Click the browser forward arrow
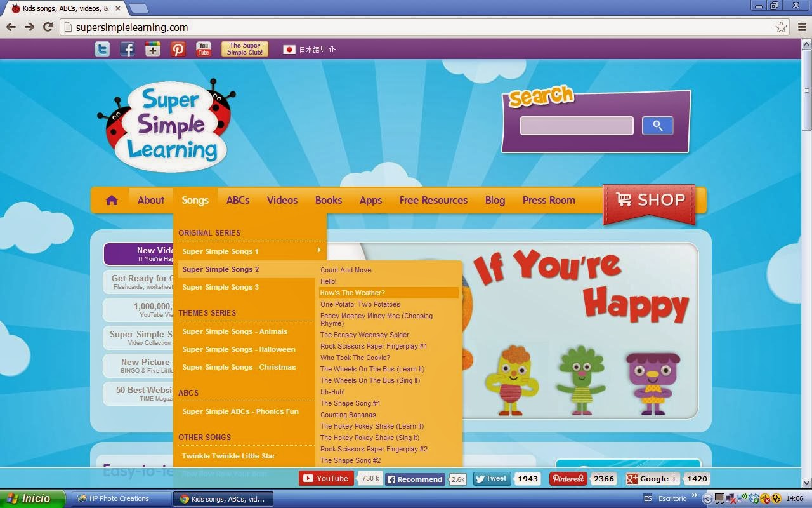 click(x=29, y=27)
